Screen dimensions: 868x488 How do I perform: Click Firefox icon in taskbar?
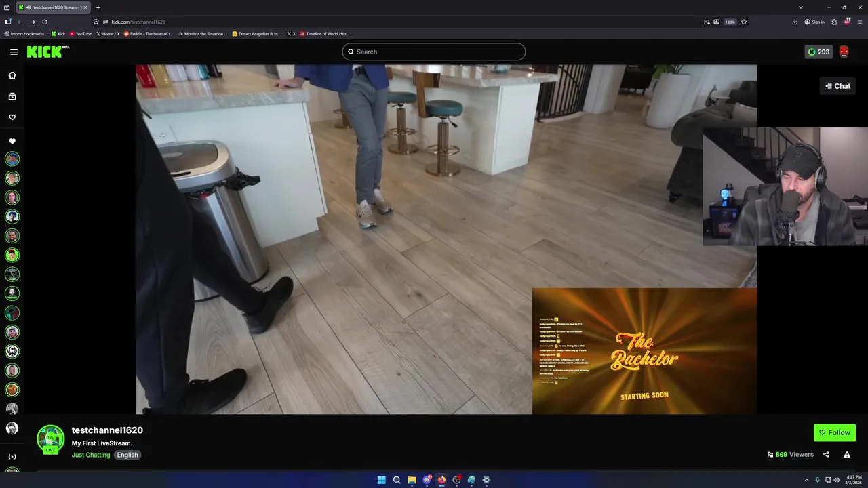point(441,480)
